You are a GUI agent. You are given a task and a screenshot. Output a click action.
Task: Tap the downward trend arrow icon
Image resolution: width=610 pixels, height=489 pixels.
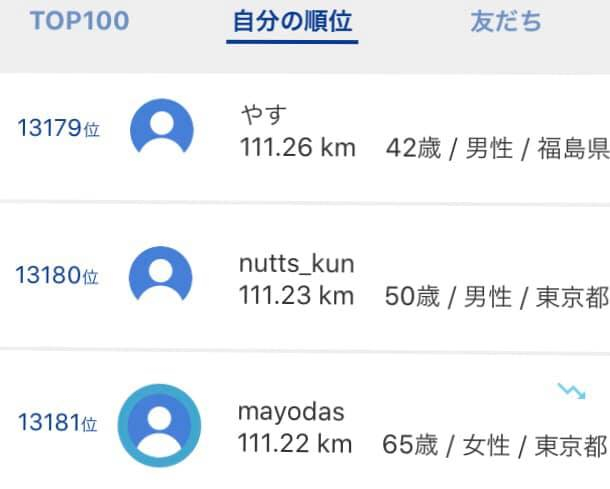click(x=571, y=391)
